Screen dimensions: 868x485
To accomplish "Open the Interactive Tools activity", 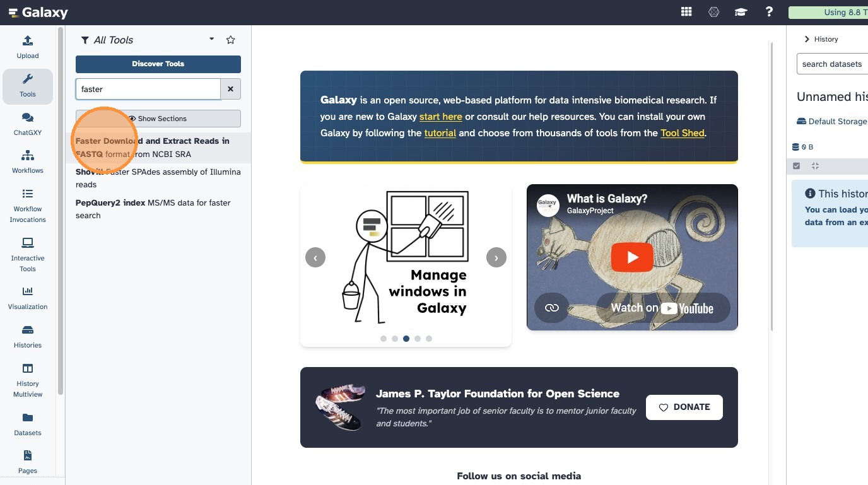I will [x=28, y=255].
